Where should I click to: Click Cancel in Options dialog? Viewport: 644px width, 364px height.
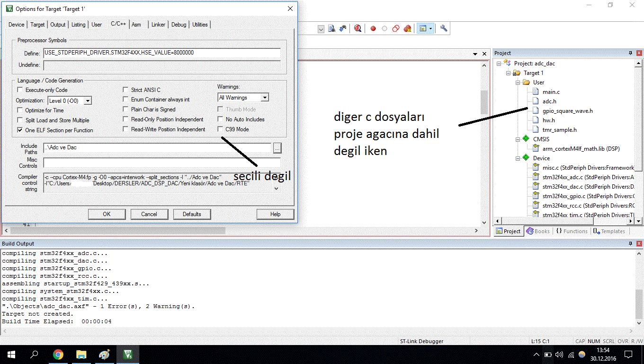[149, 214]
